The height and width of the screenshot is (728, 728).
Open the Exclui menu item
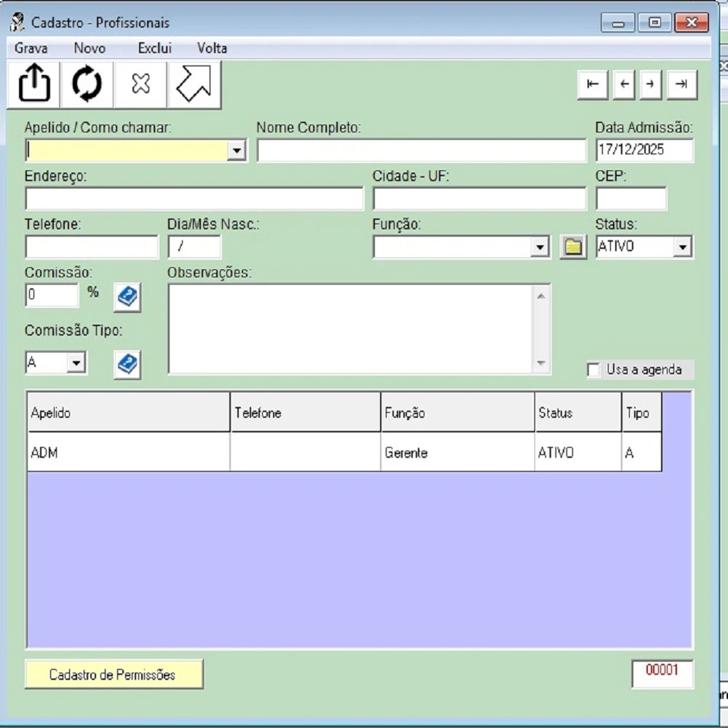[x=154, y=49]
